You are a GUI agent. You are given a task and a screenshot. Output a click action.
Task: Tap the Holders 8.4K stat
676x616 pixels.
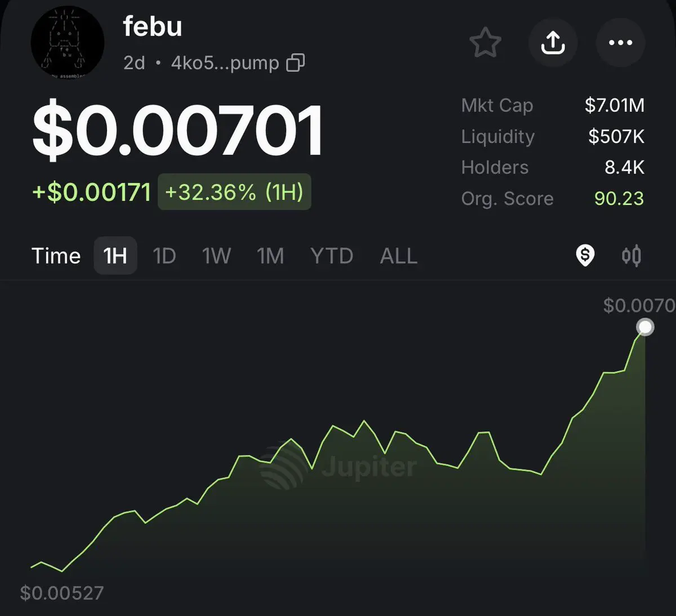coord(553,167)
